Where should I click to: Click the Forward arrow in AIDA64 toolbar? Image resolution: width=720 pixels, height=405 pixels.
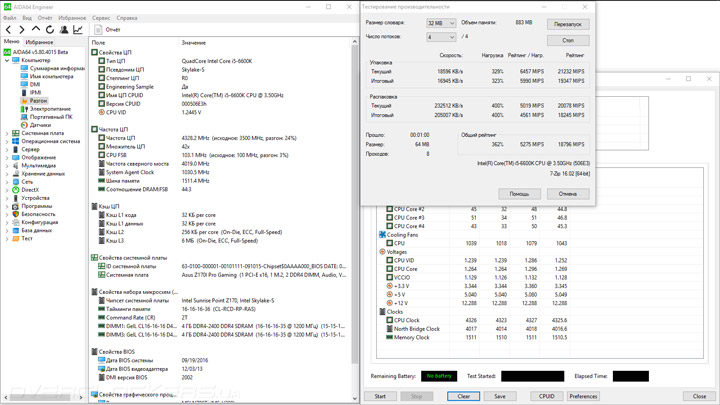click(22, 29)
